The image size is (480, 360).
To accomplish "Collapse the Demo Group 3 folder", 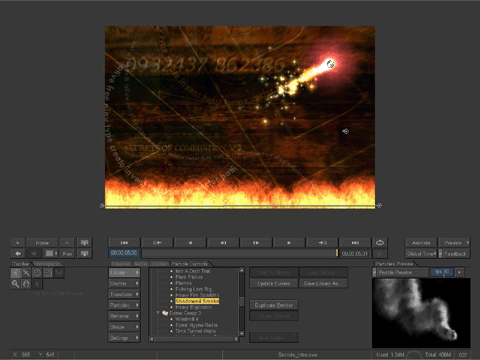I will click(x=158, y=313).
